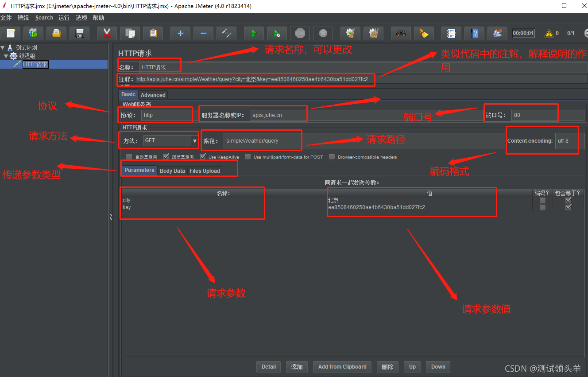This screenshot has height=377, width=588.
Task: Click the Content encoding field
Action: pos(570,141)
